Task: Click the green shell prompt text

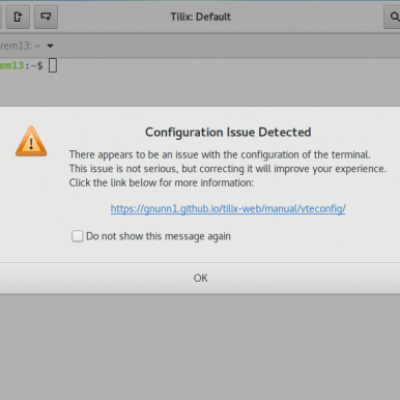Action: pos(12,65)
